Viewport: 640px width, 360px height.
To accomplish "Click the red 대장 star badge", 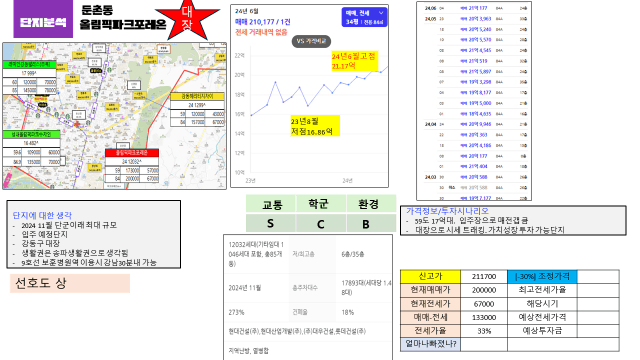I will 187,20.
